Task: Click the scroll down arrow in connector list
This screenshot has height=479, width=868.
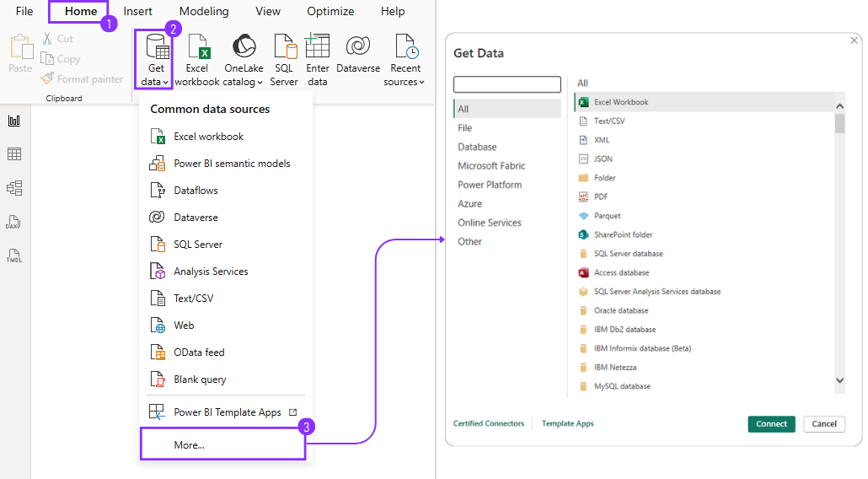Action: pyautogui.click(x=839, y=380)
